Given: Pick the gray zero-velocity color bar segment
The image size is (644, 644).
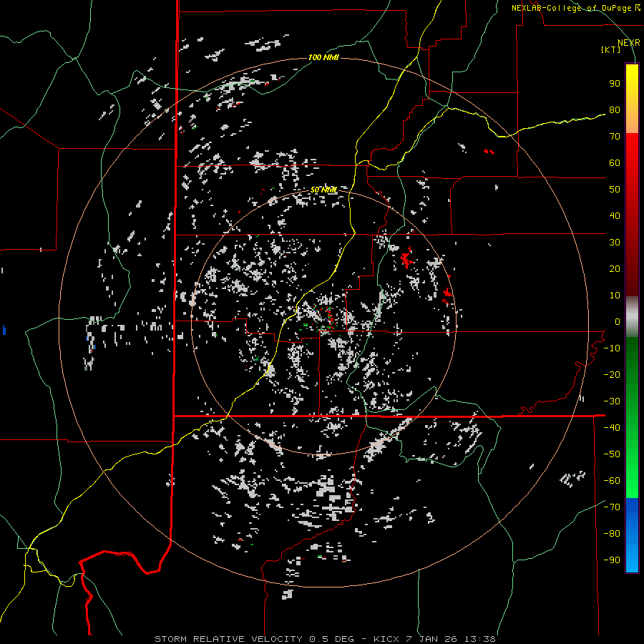Looking at the screenshot, I should [x=632, y=317].
